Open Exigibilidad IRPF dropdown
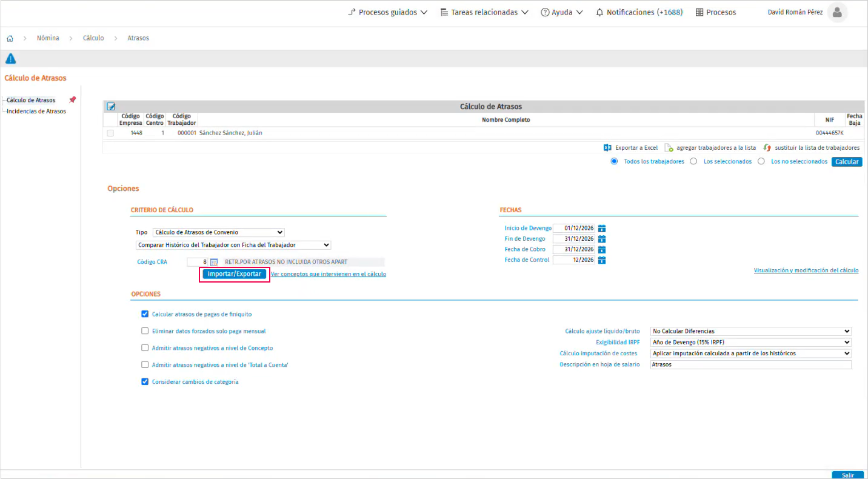Image resolution: width=868 pixels, height=479 pixels. point(750,342)
